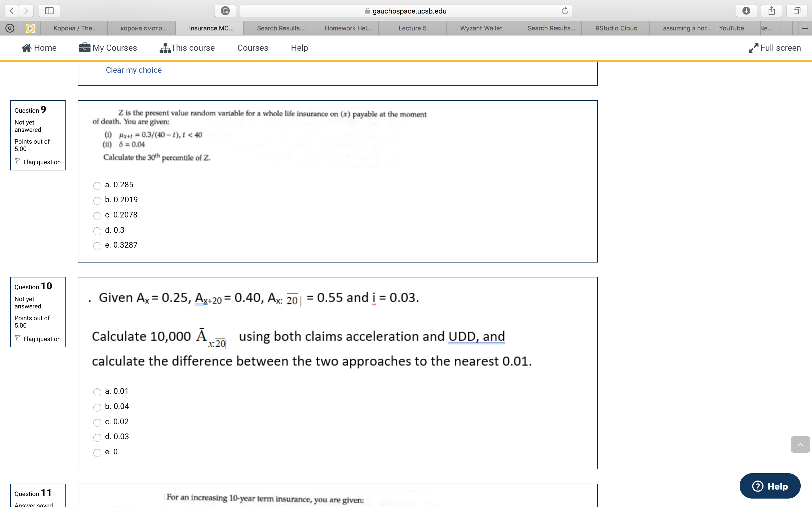Switch to the RStudio Cloud tab
Image resolution: width=812 pixels, height=507 pixels.
coord(616,28)
